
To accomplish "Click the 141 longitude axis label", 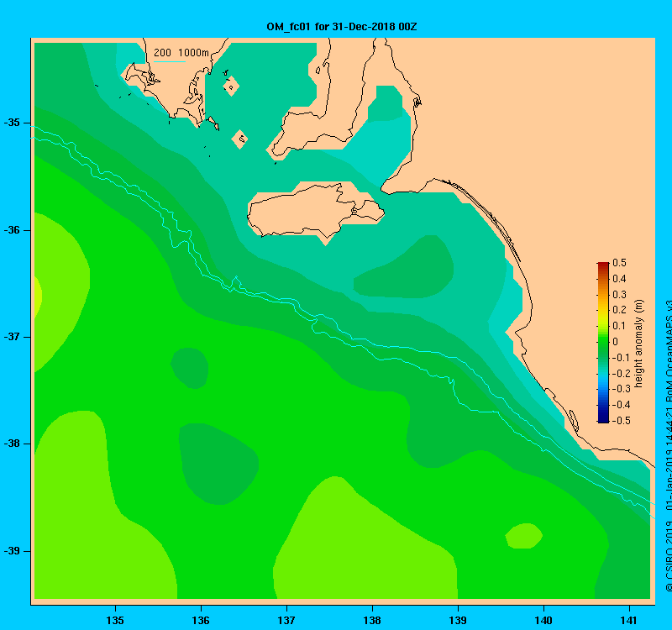I will (628, 620).
